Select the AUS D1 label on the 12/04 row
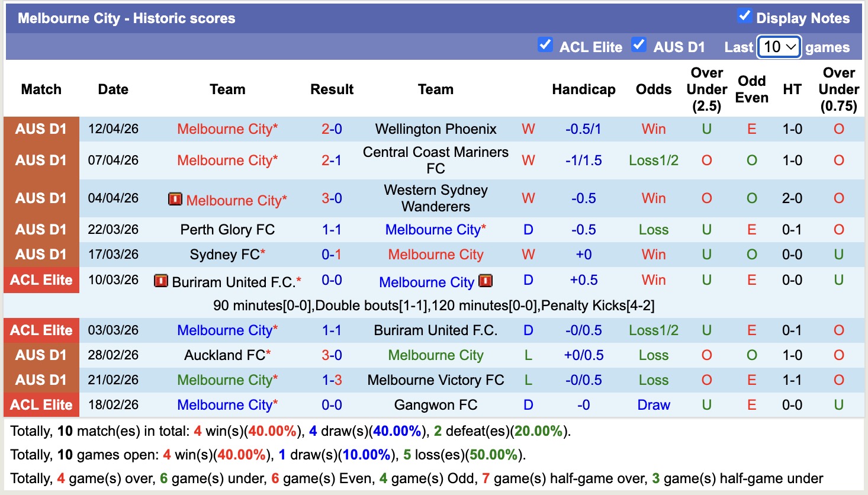 click(41, 129)
